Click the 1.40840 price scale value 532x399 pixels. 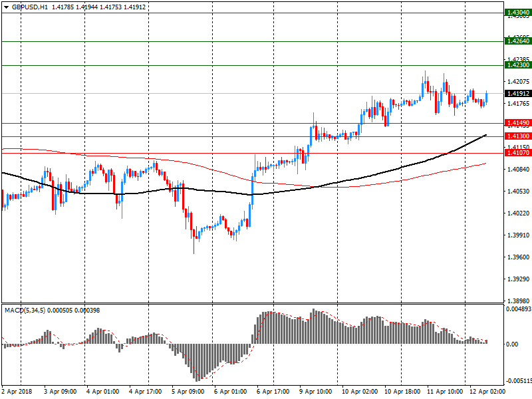click(518, 170)
